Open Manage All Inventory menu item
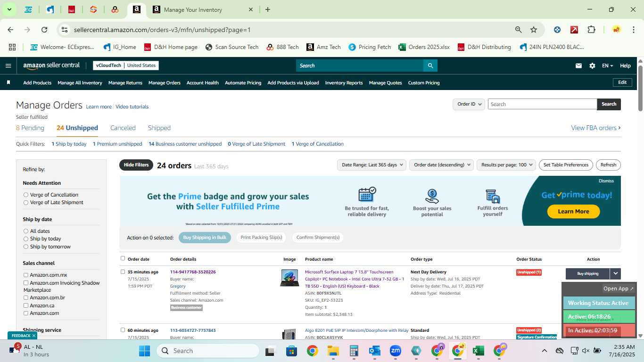The width and height of the screenshot is (644, 362). tap(80, 82)
